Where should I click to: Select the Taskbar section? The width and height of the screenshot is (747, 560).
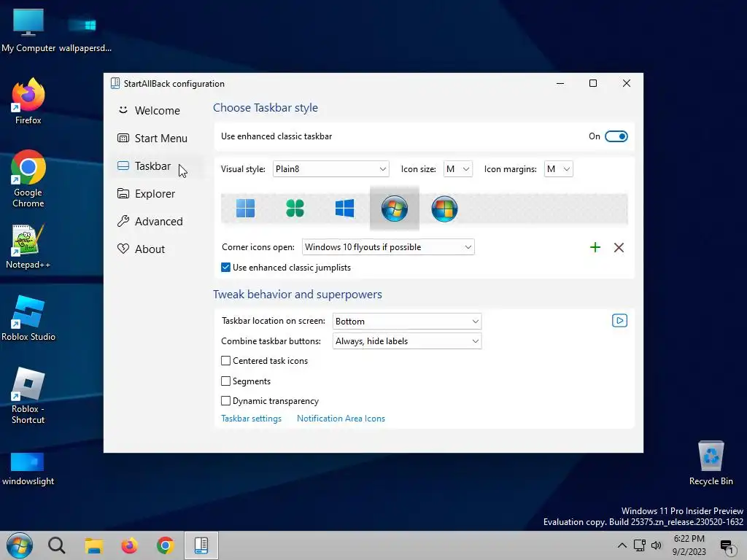pos(158,166)
